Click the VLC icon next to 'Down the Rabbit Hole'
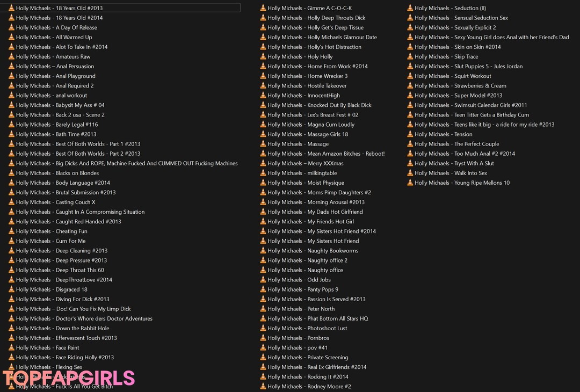This screenshot has height=392, width=580. click(x=11, y=328)
